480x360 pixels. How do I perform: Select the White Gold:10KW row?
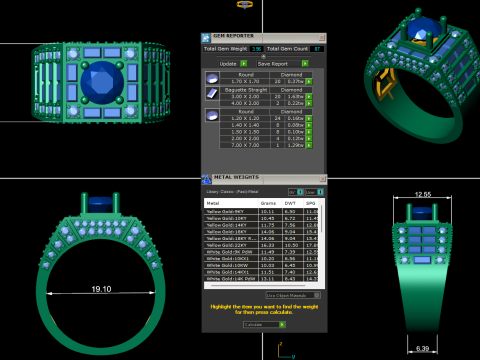[x=261, y=265]
